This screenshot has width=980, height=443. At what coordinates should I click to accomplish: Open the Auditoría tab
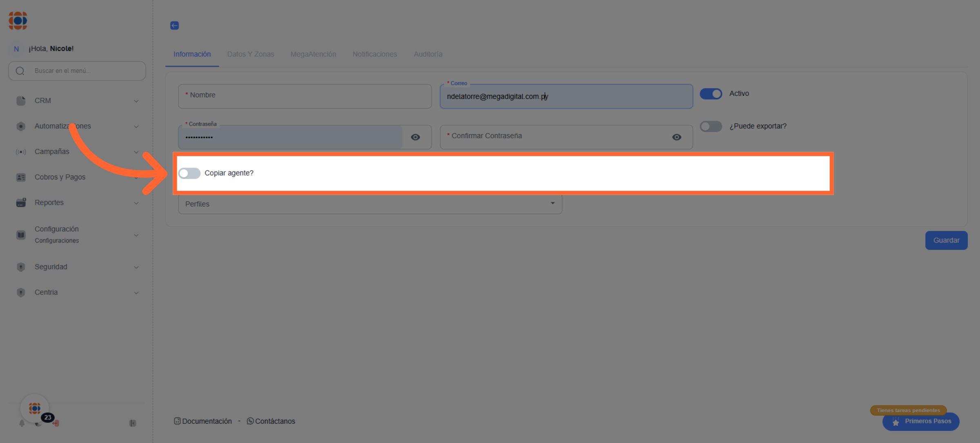[x=428, y=54]
